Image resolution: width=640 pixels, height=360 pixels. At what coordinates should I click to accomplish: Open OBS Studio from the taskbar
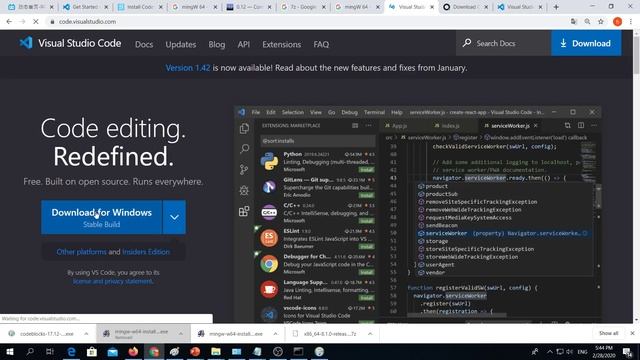pos(278,351)
